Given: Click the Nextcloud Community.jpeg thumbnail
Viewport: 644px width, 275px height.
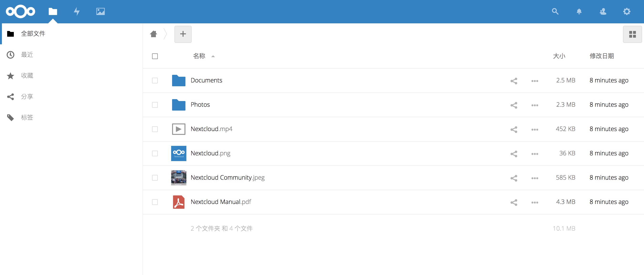Looking at the screenshot, I should [x=179, y=178].
